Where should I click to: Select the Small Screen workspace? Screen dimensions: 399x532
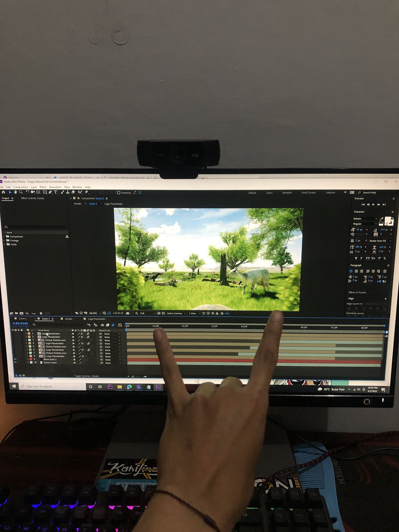tap(309, 193)
